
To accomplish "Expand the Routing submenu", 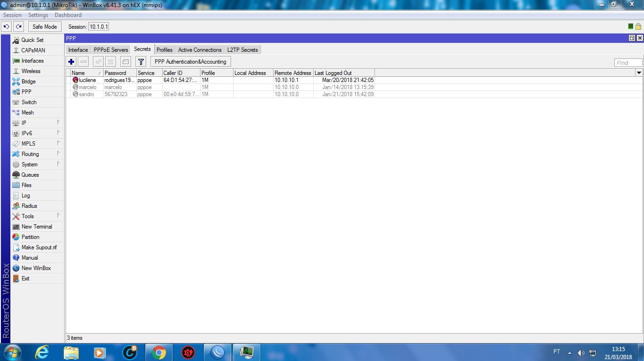I will [37, 154].
